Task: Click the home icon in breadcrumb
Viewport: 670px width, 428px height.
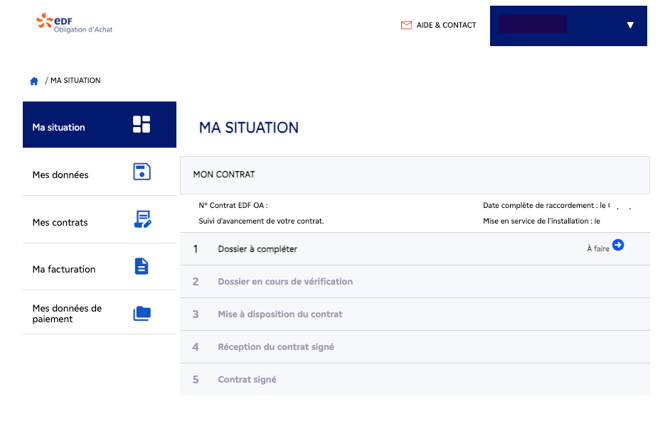Action: (x=34, y=80)
